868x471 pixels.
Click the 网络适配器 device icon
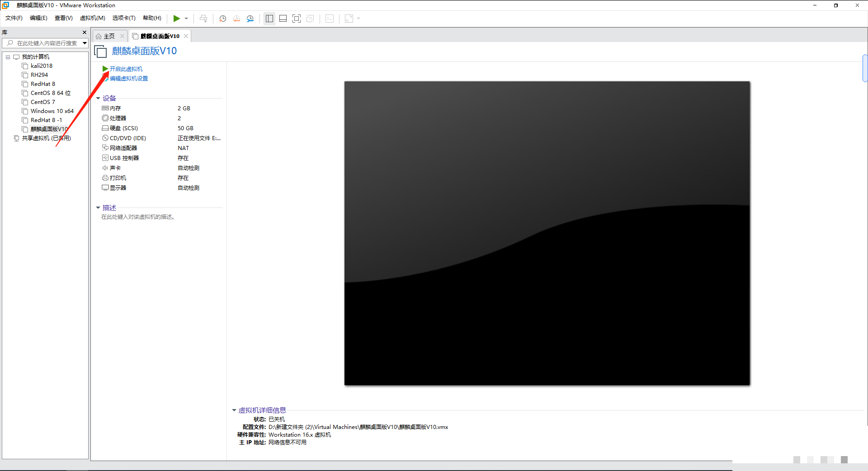click(105, 148)
